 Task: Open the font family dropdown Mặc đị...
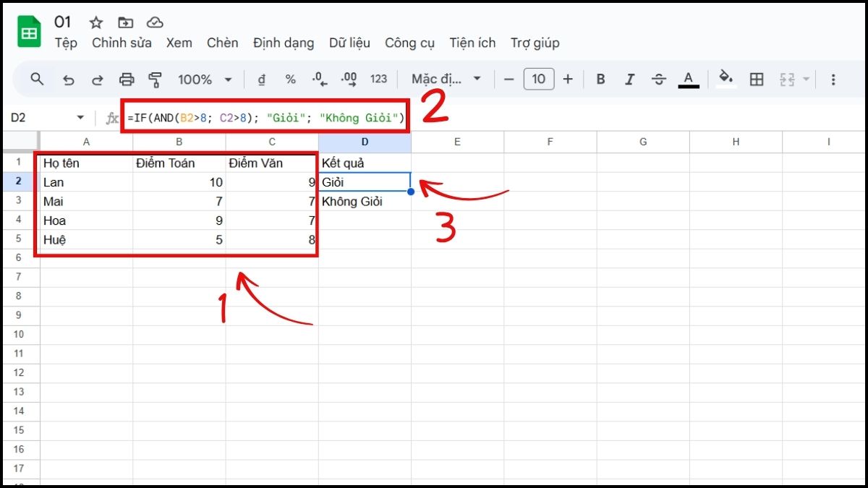[446, 80]
